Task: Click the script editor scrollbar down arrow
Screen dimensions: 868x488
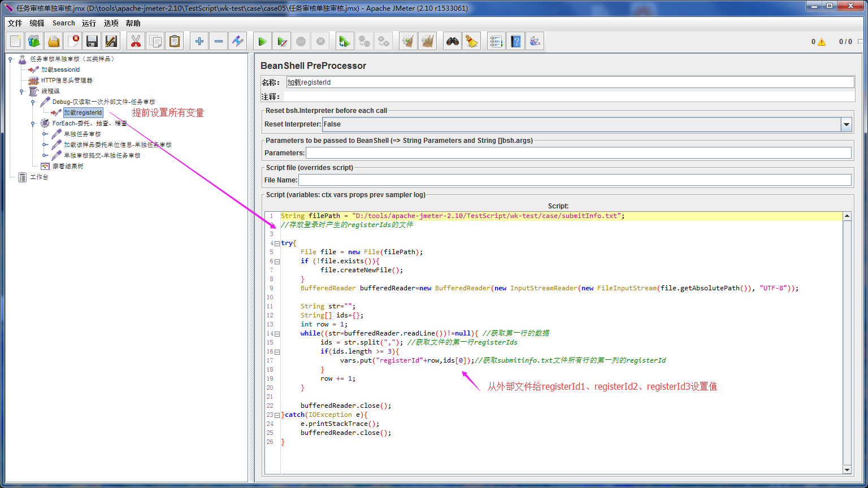Action: (x=847, y=469)
